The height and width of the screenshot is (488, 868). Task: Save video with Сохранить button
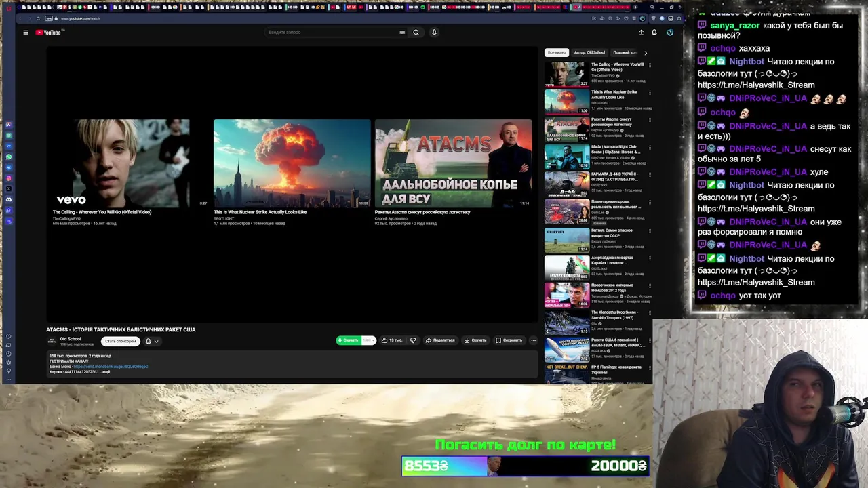coord(509,340)
